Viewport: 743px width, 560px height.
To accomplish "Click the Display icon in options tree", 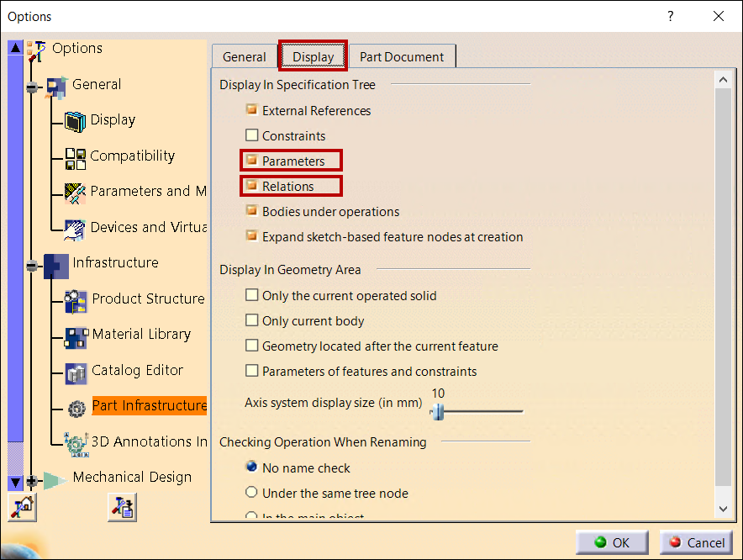I will (x=76, y=121).
